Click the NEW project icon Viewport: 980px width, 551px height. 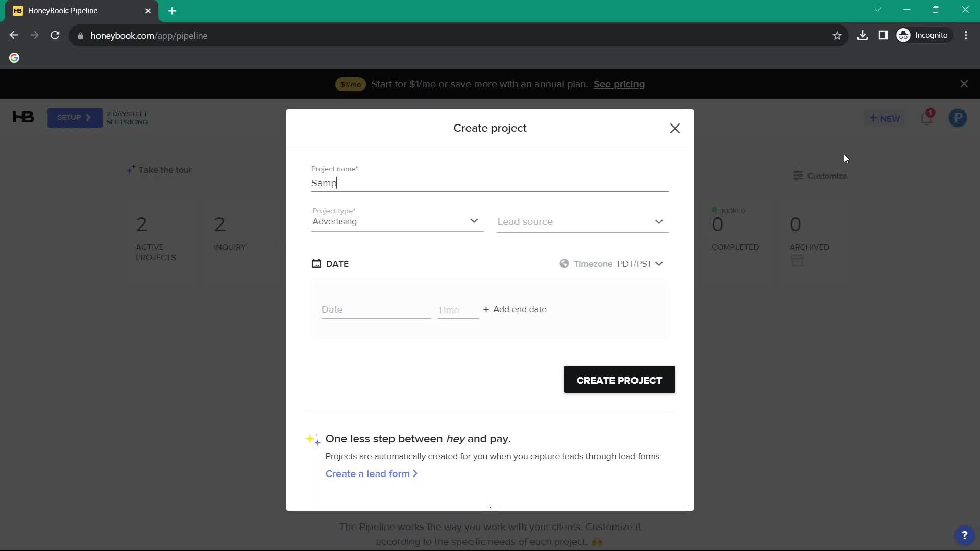coord(885,118)
